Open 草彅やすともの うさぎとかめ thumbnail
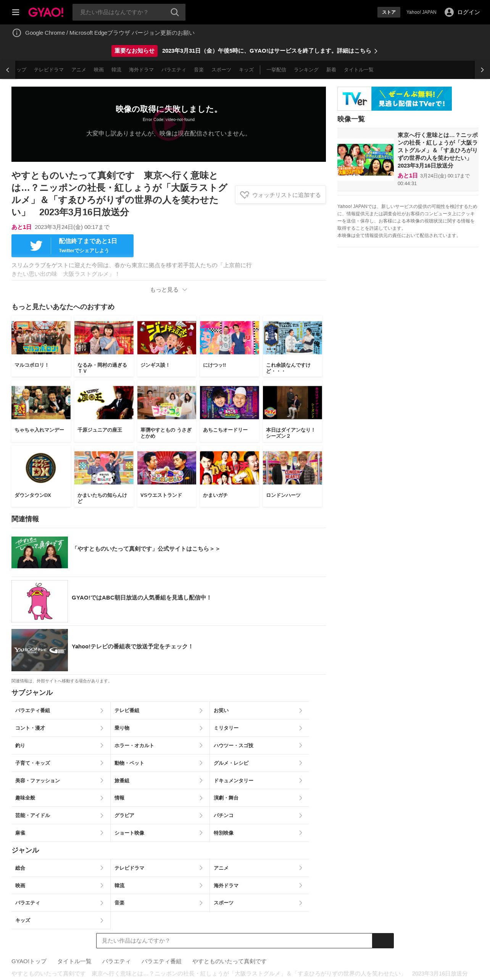The width and height of the screenshot is (490, 980). click(167, 403)
